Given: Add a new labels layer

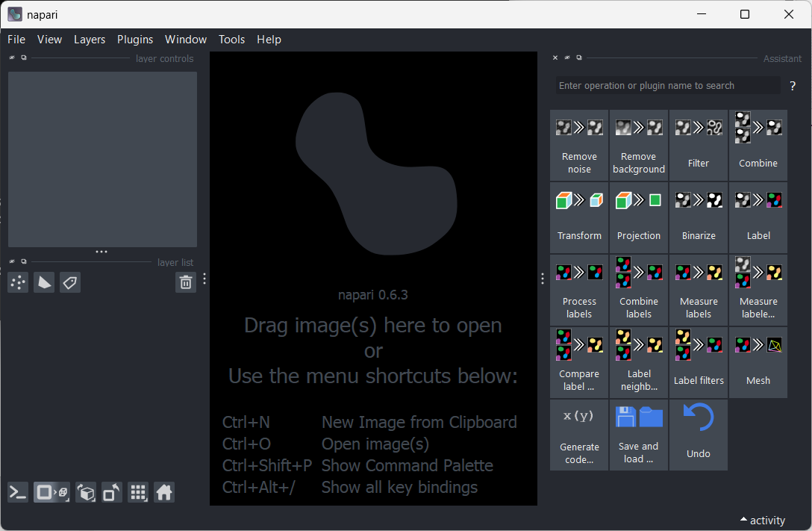Looking at the screenshot, I should point(70,282).
